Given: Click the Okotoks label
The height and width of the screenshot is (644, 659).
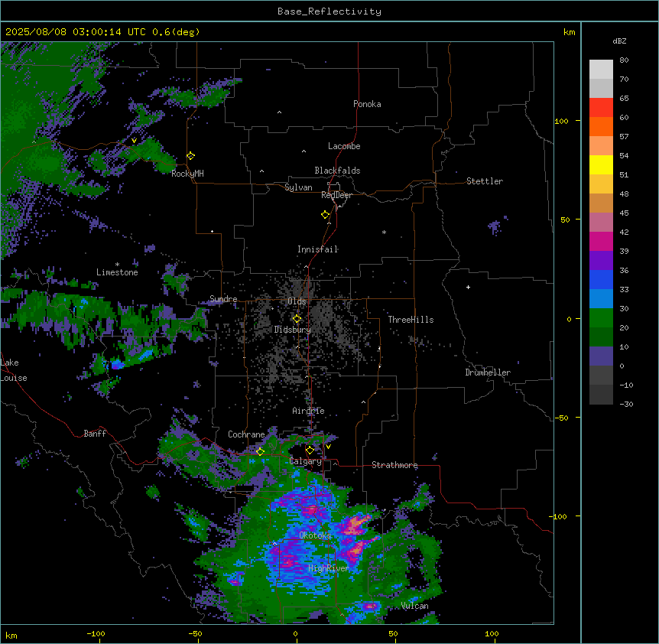Looking at the screenshot, I should click(315, 535).
